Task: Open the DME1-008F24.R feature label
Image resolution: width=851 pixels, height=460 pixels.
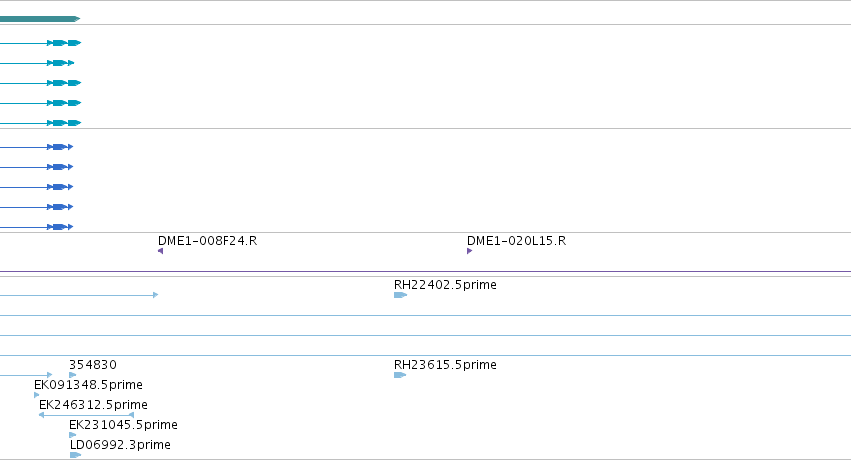Action: (x=207, y=241)
